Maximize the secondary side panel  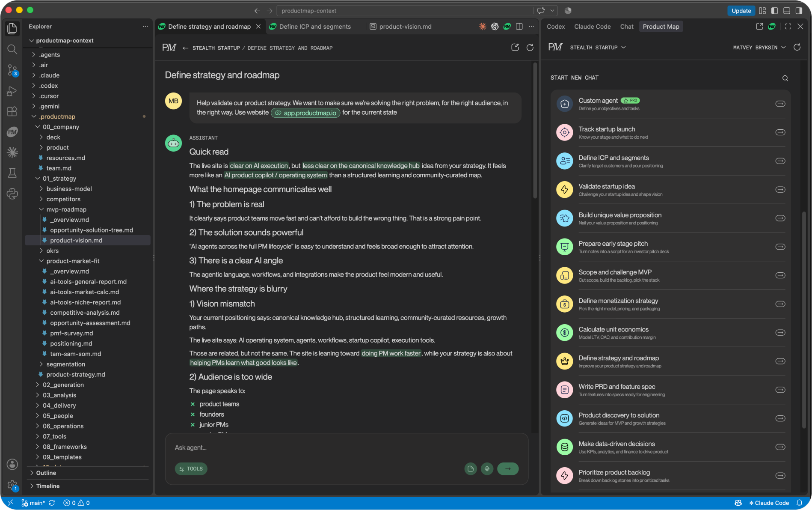[x=788, y=27]
